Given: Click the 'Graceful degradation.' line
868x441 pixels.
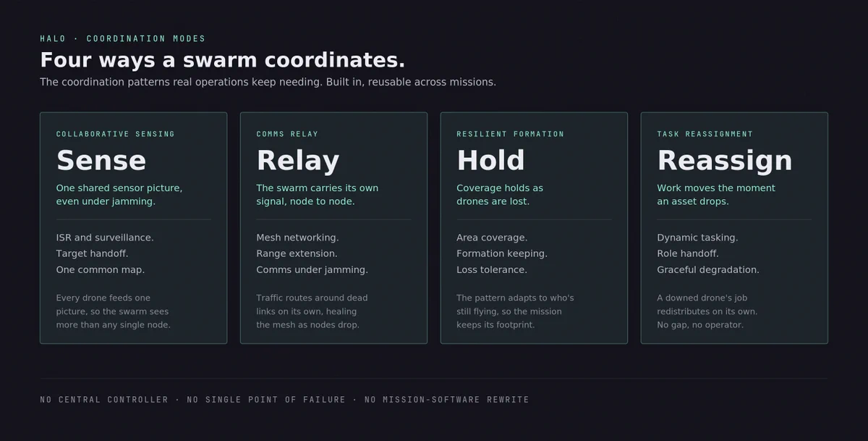Looking at the screenshot, I should point(708,269).
